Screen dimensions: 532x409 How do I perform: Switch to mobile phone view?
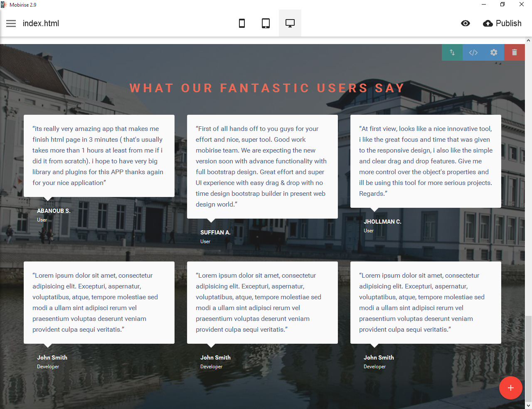[x=241, y=23]
